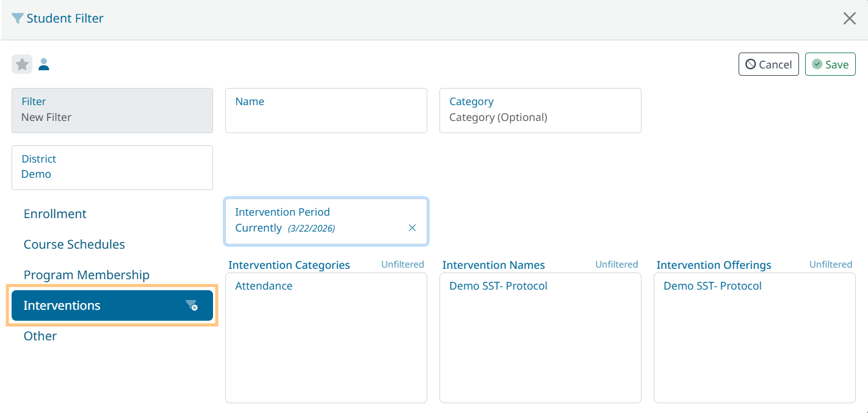Choose Demo SST- Protocol under Intervention Names
868x413 pixels.
pyautogui.click(x=498, y=286)
